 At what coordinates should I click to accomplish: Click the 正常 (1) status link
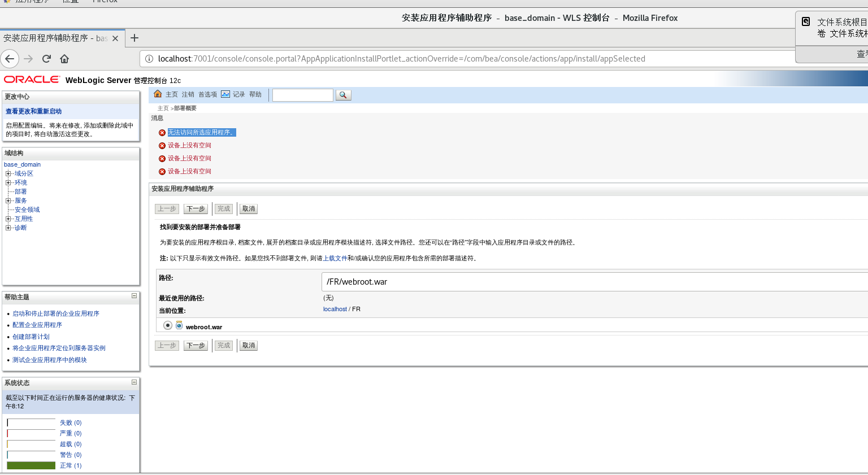[x=71, y=465]
